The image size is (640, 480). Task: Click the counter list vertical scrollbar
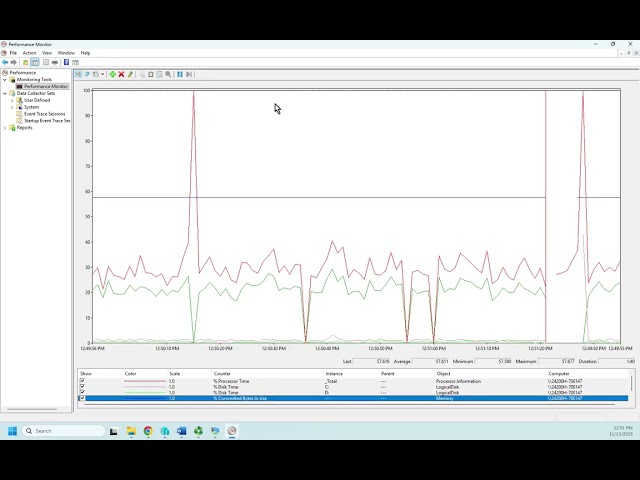point(631,385)
